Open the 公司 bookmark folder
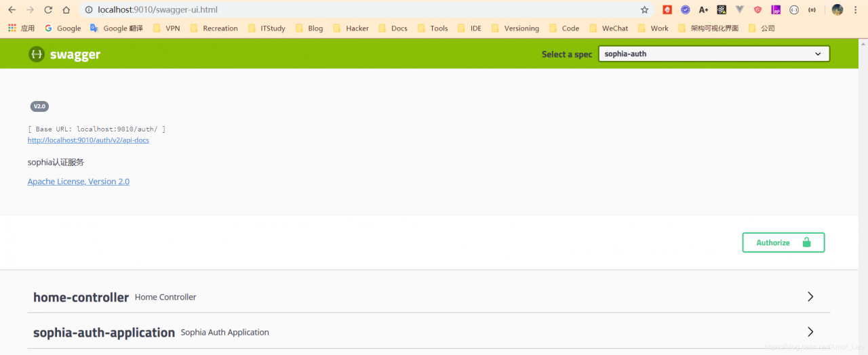Screen dimensions: 868x355 762,28
